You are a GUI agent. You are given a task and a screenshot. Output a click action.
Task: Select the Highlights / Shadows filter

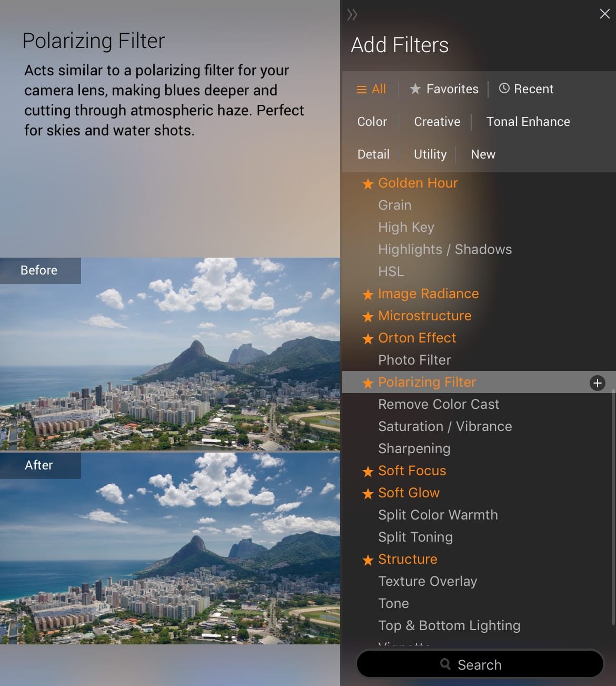pos(445,249)
